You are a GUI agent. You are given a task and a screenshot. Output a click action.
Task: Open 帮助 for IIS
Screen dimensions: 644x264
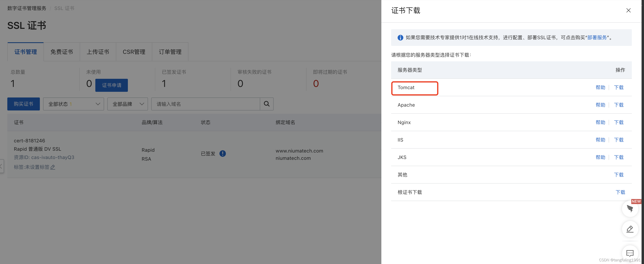click(600, 140)
